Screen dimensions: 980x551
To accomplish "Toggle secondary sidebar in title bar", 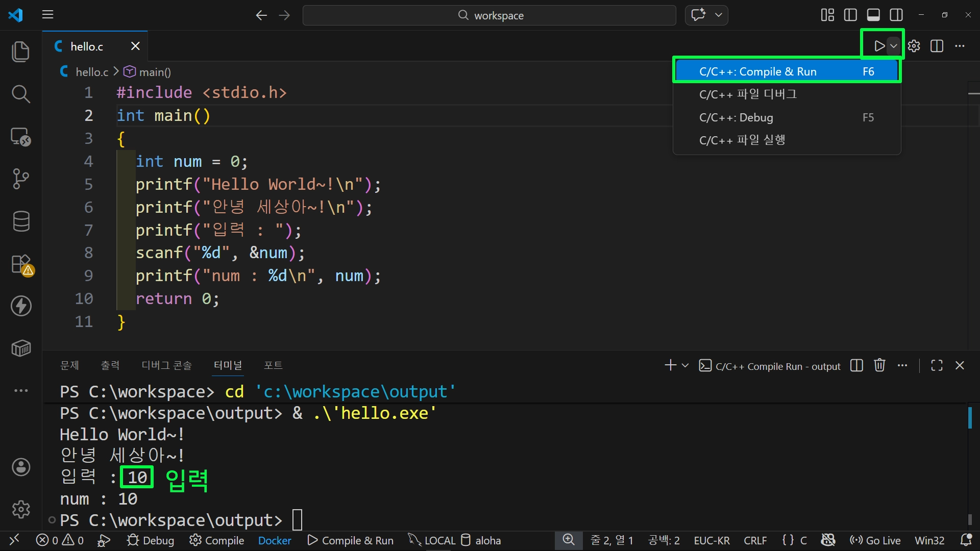I will [896, 15].
